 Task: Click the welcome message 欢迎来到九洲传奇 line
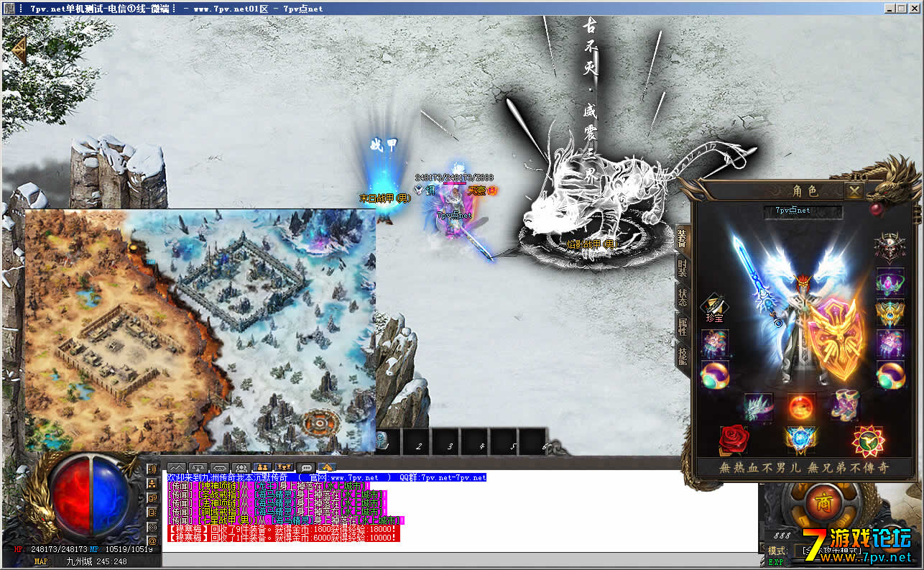327,477
